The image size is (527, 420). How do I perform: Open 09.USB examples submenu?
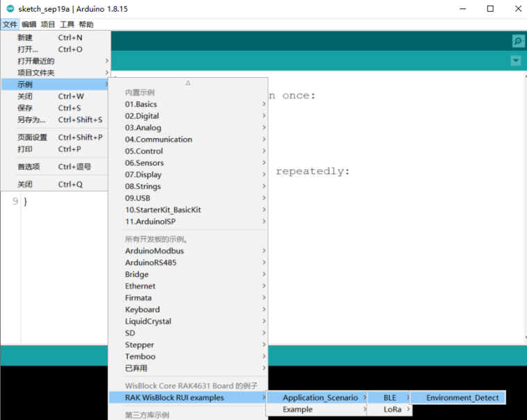point(188,199)
